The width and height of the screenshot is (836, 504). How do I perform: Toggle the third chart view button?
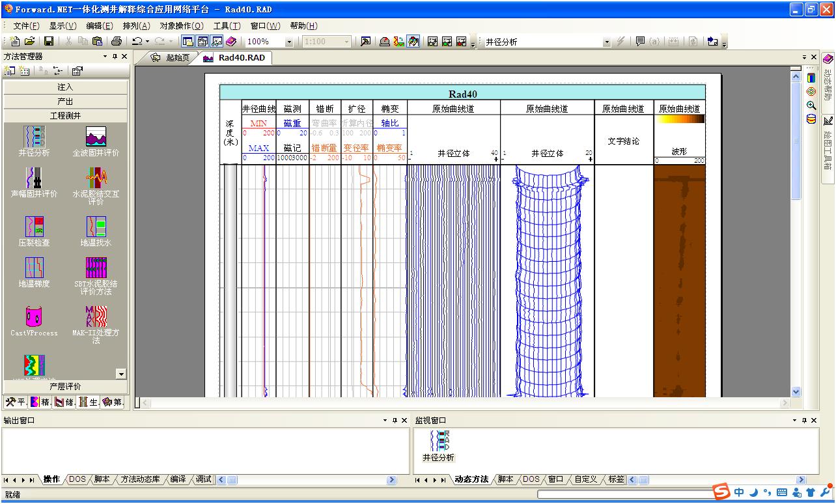217,42
